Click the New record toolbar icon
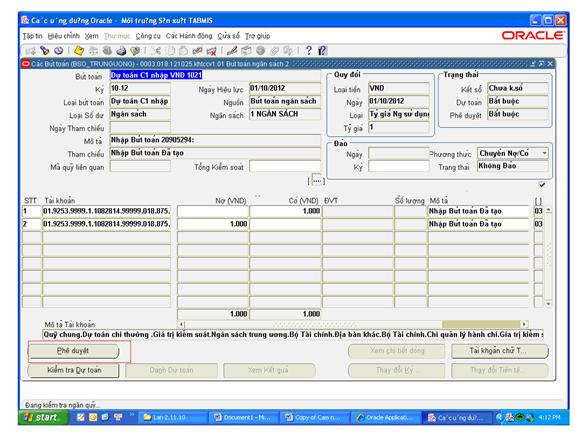 tap(30, 51)
